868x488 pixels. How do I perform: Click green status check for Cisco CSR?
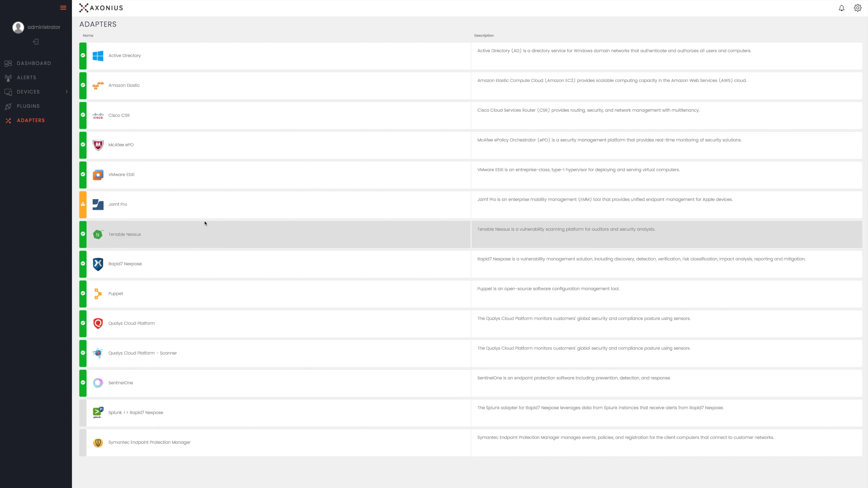click(83, 115)
